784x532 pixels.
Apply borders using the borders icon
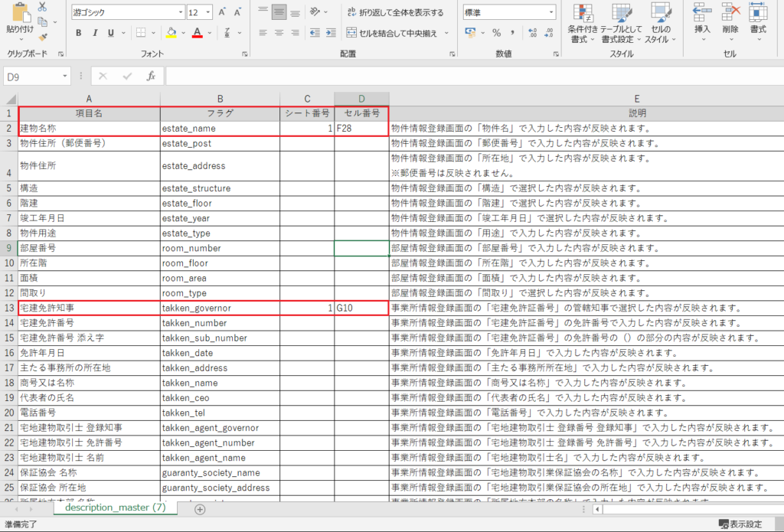tap(141, 33)
